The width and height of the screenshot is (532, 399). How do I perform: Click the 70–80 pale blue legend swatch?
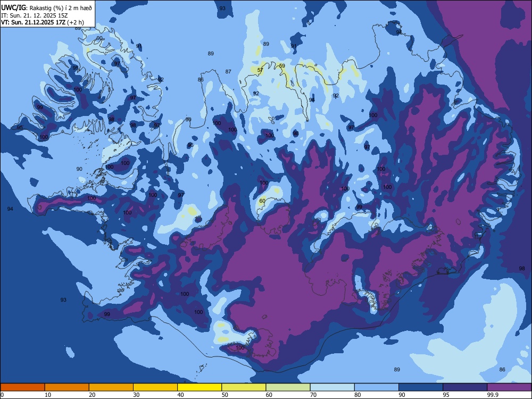[x=332, y=387]
